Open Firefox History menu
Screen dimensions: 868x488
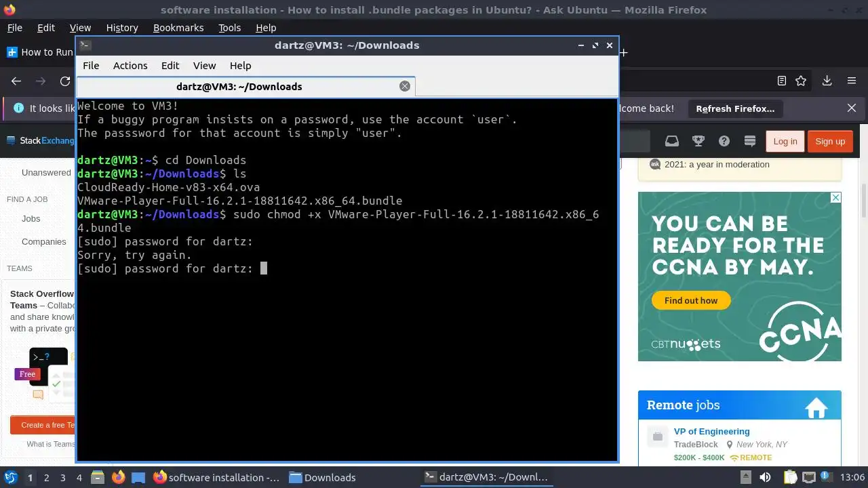click(x=122, y=28)
